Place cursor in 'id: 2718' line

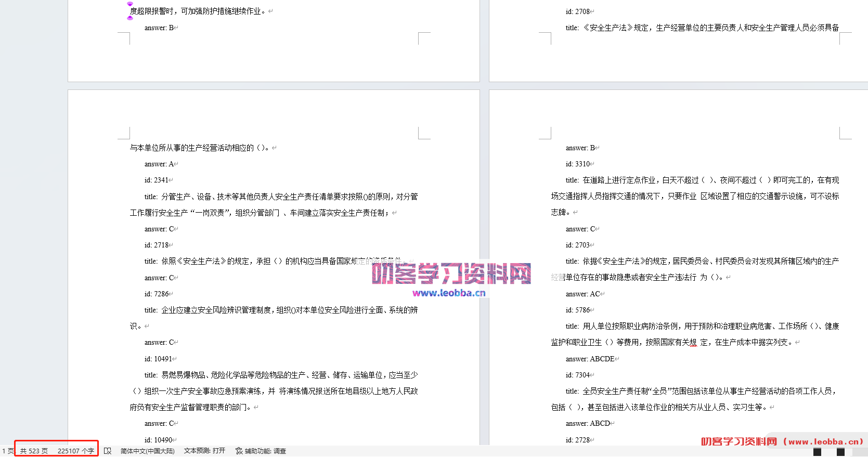[x=157, y=245]
